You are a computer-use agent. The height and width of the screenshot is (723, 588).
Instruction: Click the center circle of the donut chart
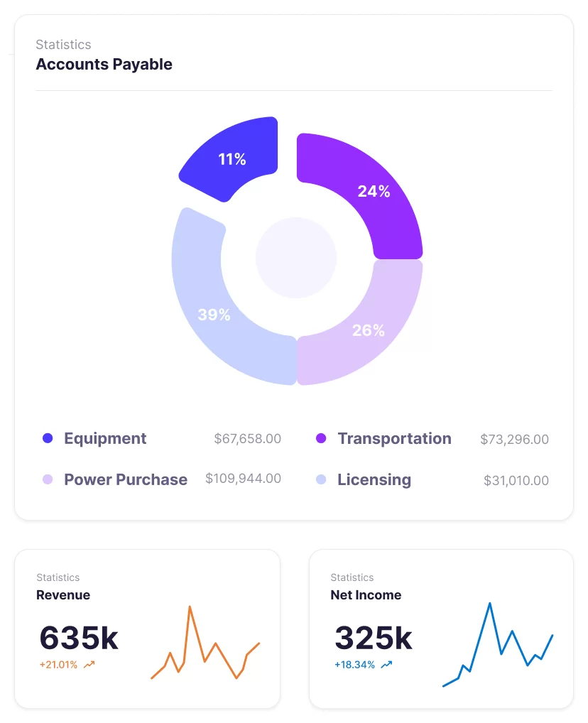[296, 257]
